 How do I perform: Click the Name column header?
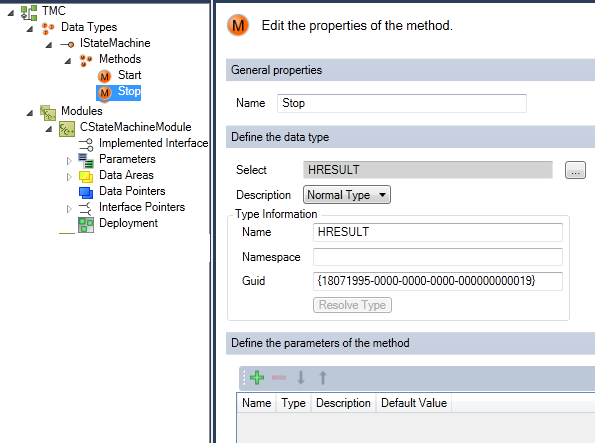[x=257, y=403]
